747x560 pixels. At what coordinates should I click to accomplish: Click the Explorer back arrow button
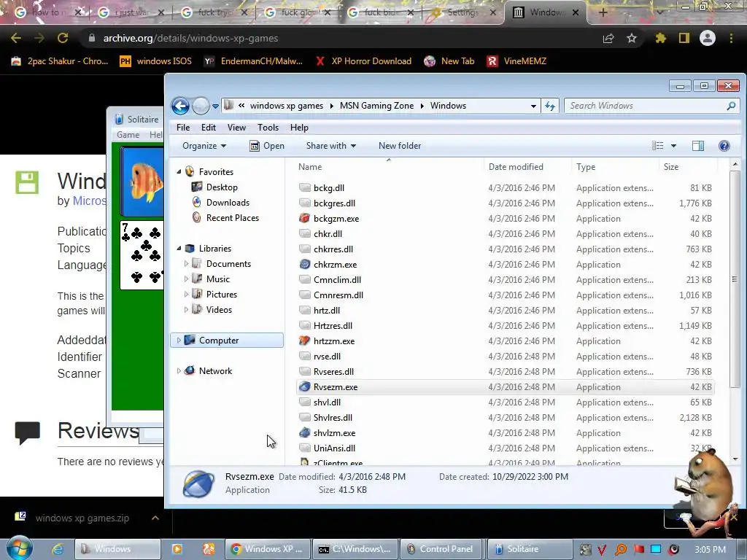pyautogui.click(x=181, y=106)
